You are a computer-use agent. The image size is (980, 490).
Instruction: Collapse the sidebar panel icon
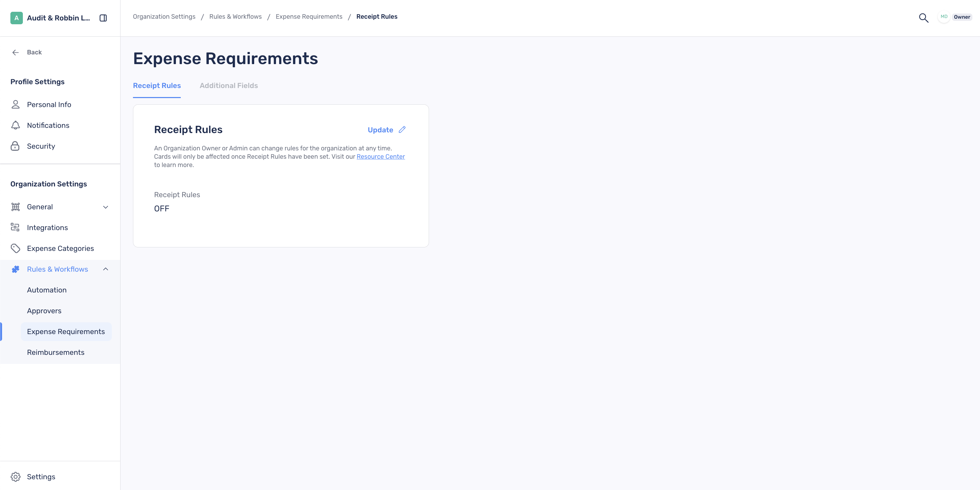tap(103, 18)
